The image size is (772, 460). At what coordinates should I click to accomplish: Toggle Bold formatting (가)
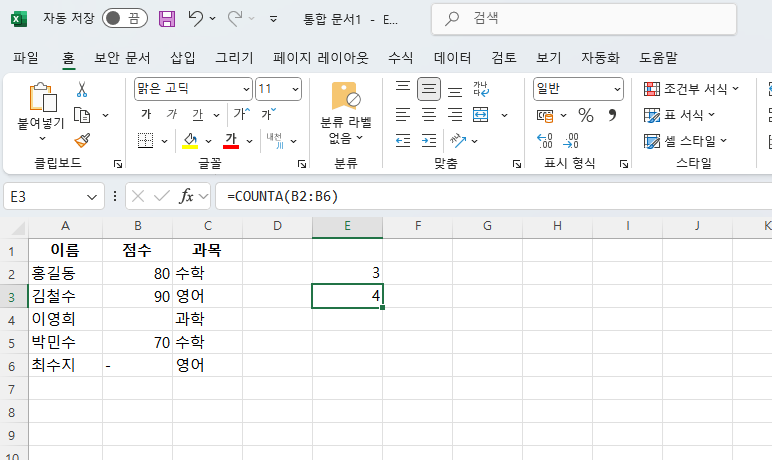click(x=146, y=114)
